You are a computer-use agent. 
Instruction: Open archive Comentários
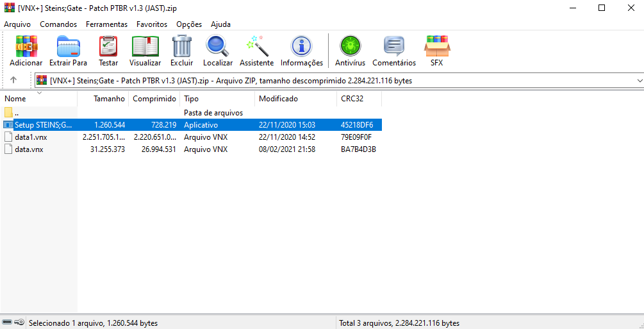pos(394,46)
